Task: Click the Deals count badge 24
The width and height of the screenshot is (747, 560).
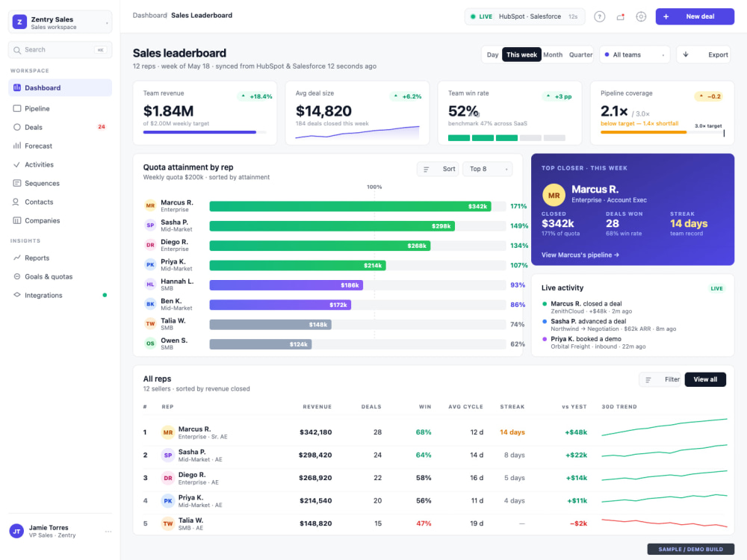Action: click(x=102, y=127)
